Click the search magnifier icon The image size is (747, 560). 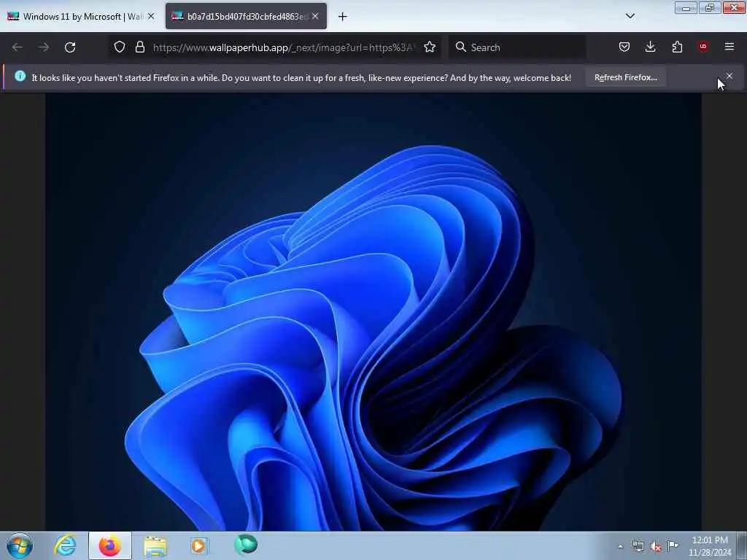461,47
